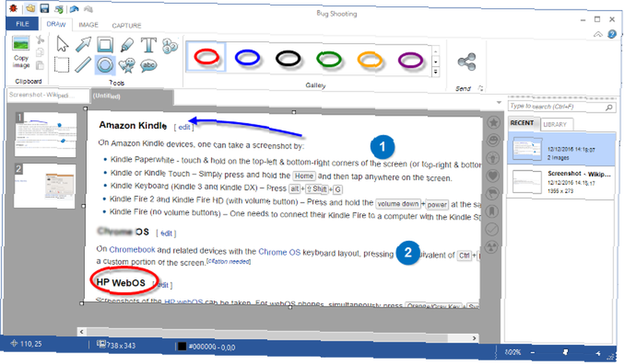Image resolution: width=624 pixels, height=364 pixels.
Task: Click the Paste icon in Clipboard group
Action: click(40, 65)
